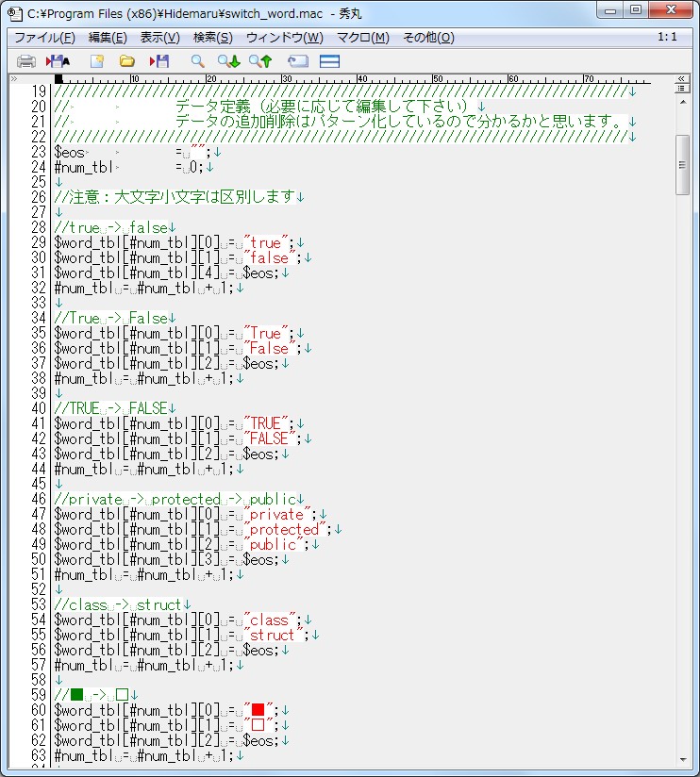Click the string "false" on line 30

(x=269, y=257)
